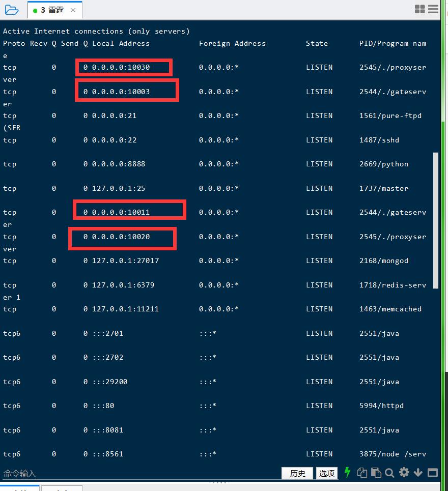Open the grid layout view icon
This screenshot has width=448, height=491.
[x=420, y=9]
